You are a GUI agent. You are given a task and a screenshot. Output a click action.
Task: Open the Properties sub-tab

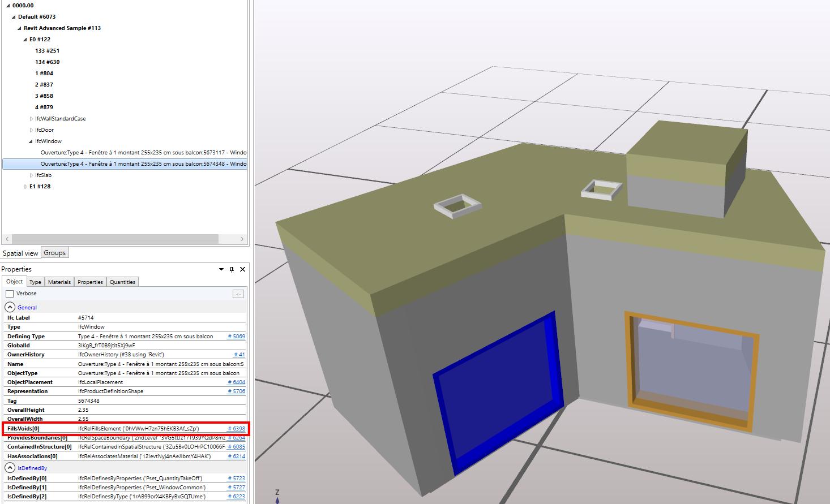point(90,282)
